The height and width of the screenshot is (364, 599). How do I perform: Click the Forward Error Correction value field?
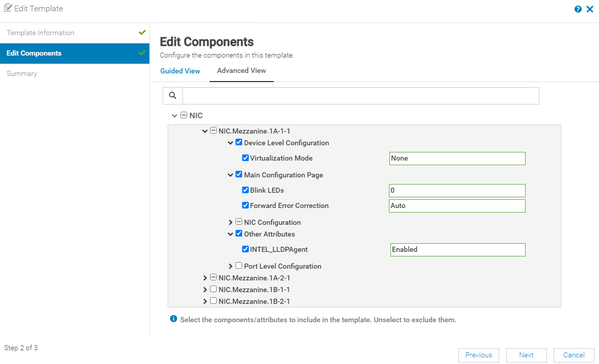(x=457, y=206)
